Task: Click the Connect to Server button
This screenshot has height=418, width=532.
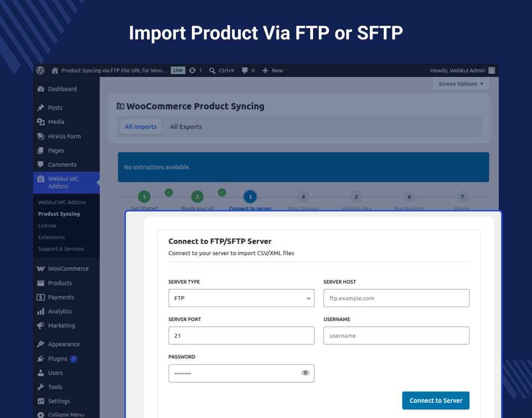Action: (436, 400)
